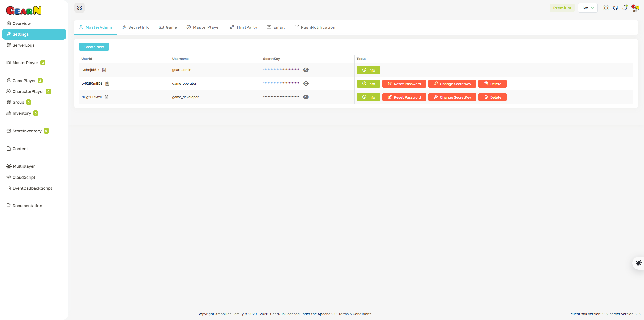
Task: Open the live environment dropdown
Action: (588, 8)
